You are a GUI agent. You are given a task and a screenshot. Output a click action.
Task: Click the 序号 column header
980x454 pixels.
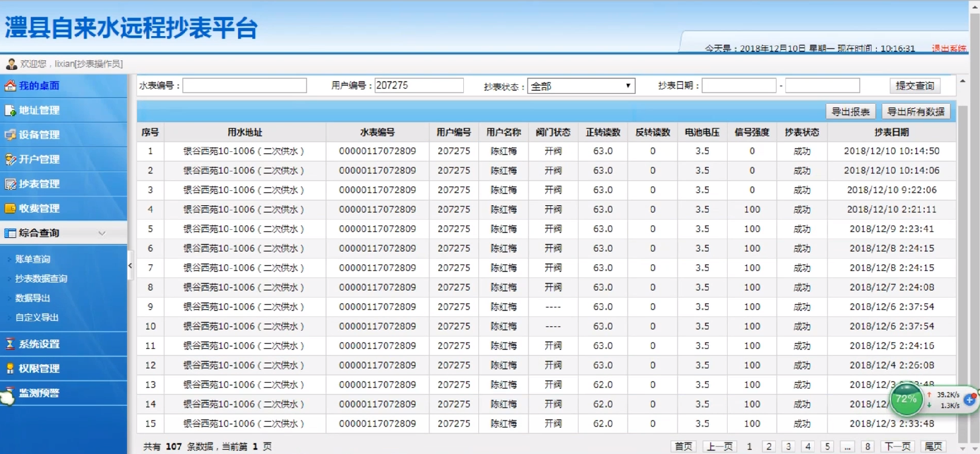150,132
